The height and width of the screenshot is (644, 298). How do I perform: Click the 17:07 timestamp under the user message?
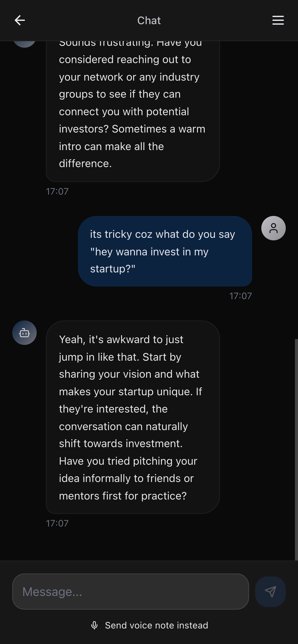pos(240,296)
